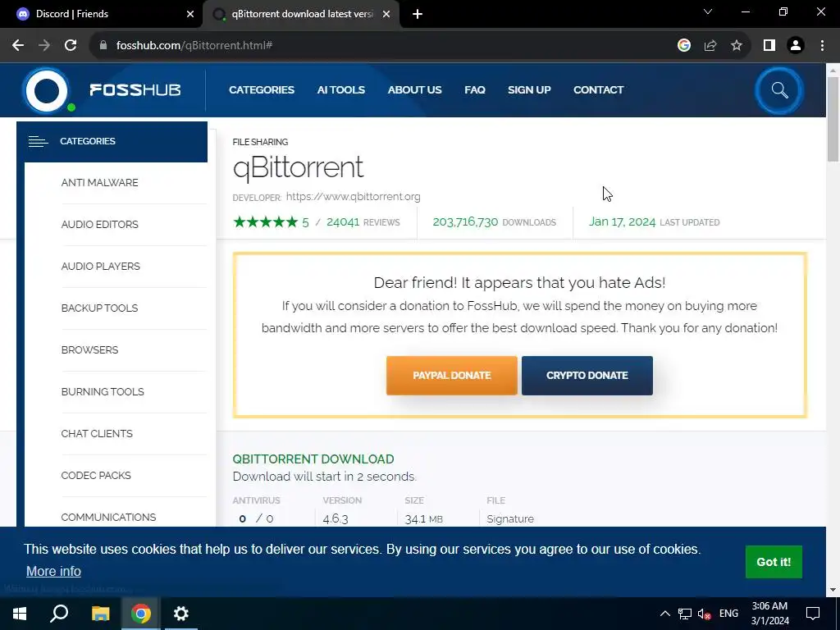
Task: Show hidden system tray icons
Action: tap(664, 614)
